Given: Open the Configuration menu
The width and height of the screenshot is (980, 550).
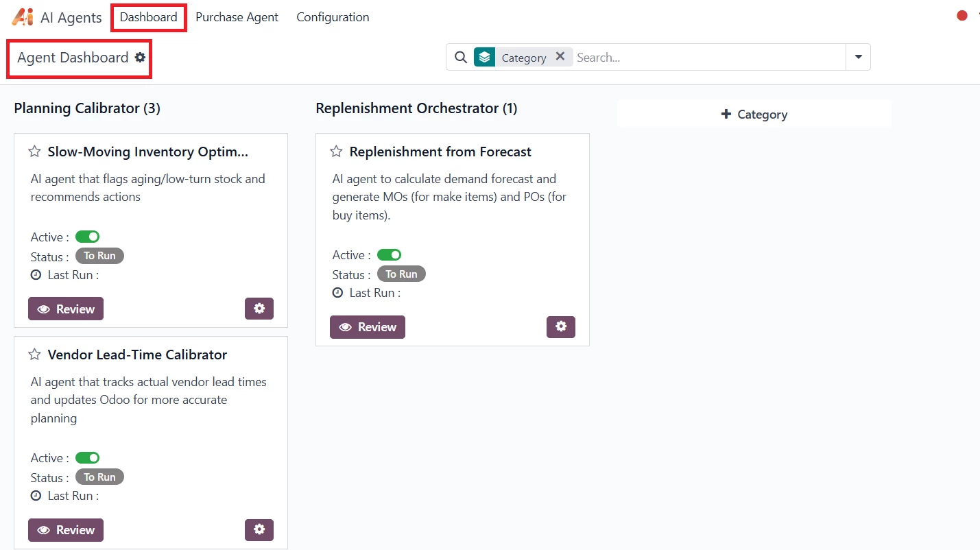Looking at the screenshot, I should coord(333,17).
